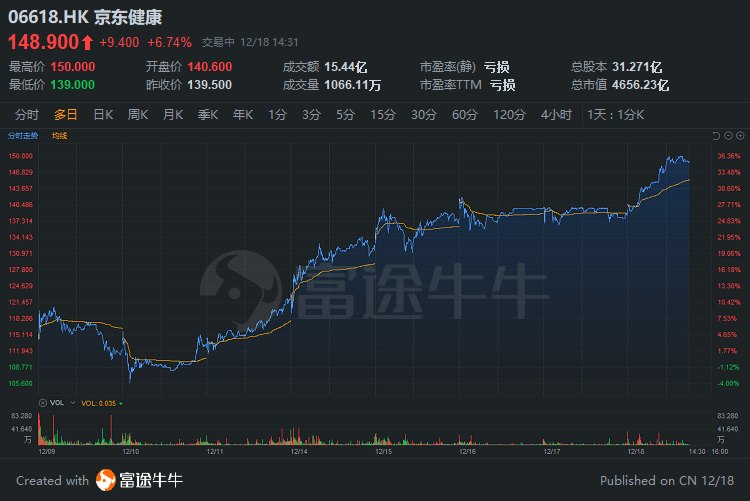Click the current price 148.900
Image resolution: width=750 pixels, height=501 pixels.
pyautogui.click(x=44, y=42)
